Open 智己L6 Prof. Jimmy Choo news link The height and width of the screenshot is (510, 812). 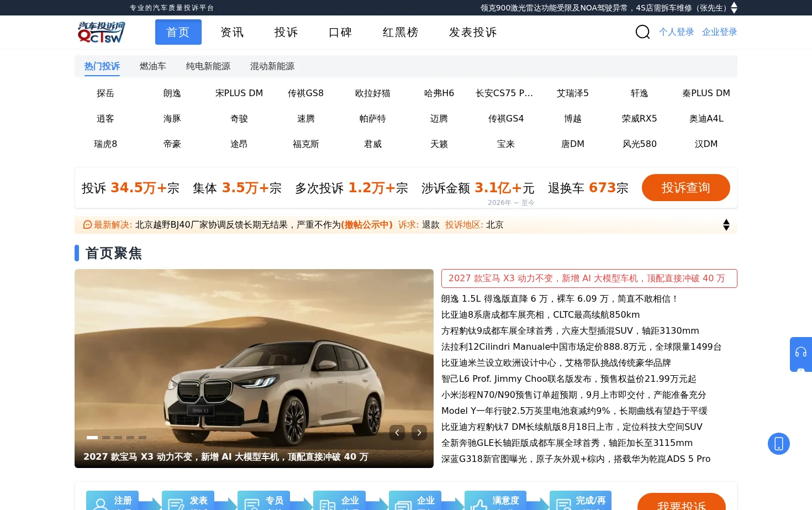pos(569,379)
